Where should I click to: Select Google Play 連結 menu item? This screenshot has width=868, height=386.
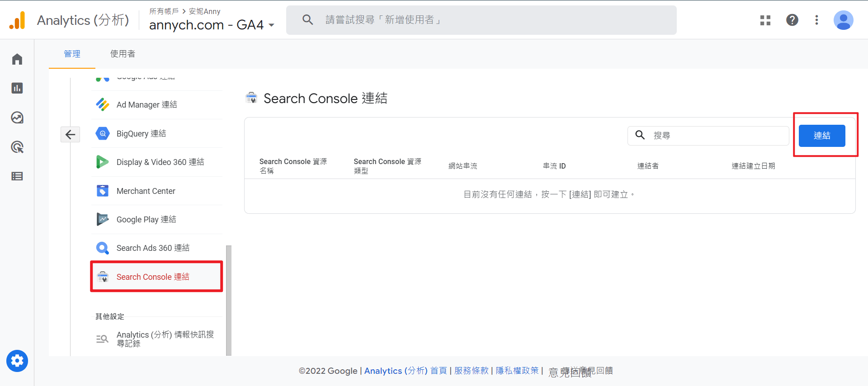click(x=157, y=219)
